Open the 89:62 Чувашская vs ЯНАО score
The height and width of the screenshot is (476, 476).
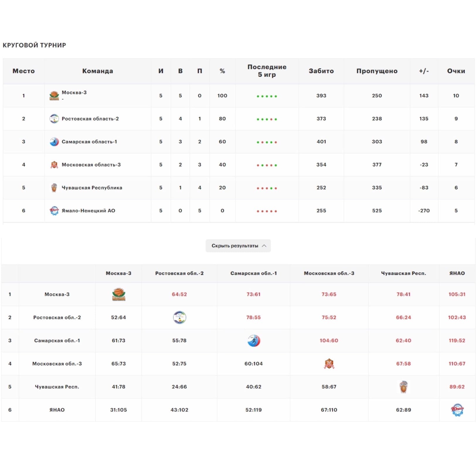(x=457, y=387)
